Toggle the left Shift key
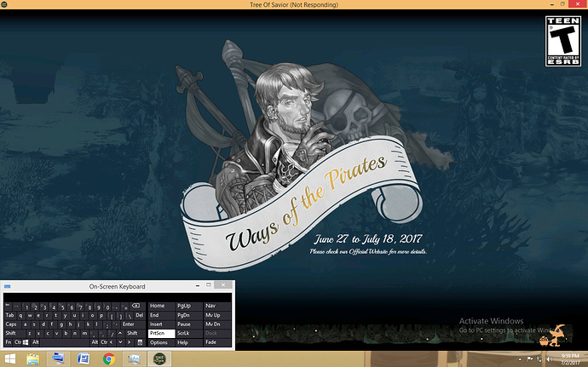 [12, 333]
